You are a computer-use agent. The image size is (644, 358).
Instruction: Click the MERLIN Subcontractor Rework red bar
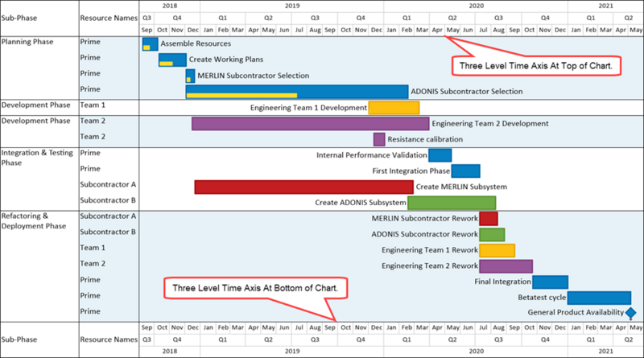489,218
